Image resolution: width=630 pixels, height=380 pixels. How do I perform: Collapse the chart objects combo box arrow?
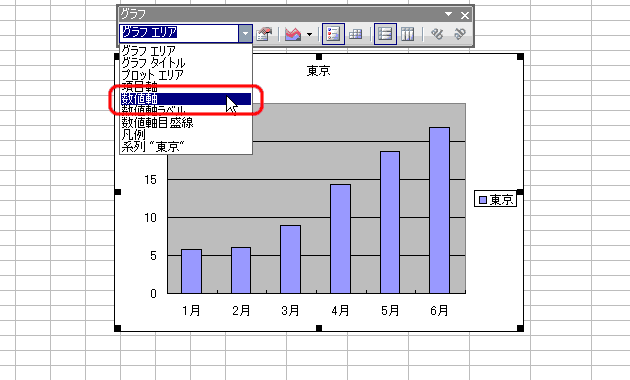click(245, 34)
